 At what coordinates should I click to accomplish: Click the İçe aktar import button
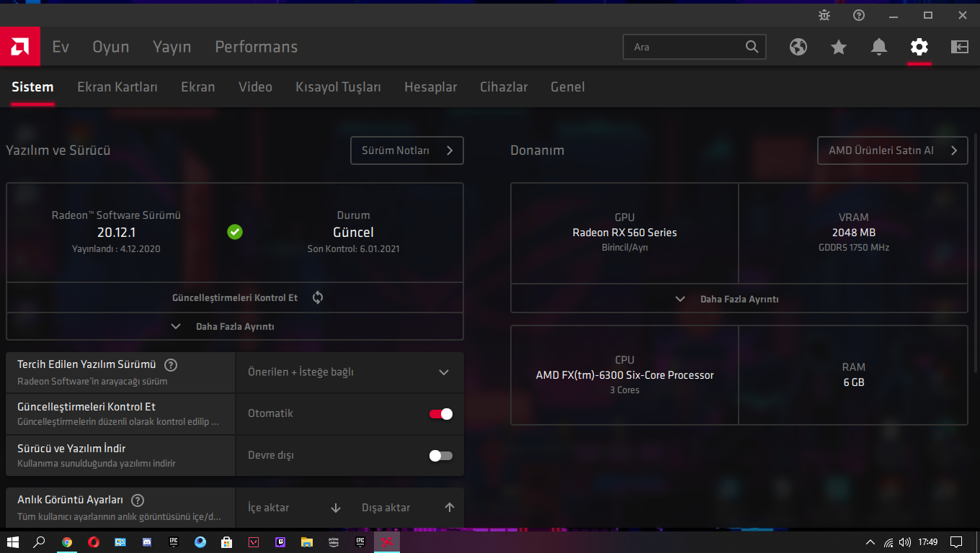click(293, 508)
